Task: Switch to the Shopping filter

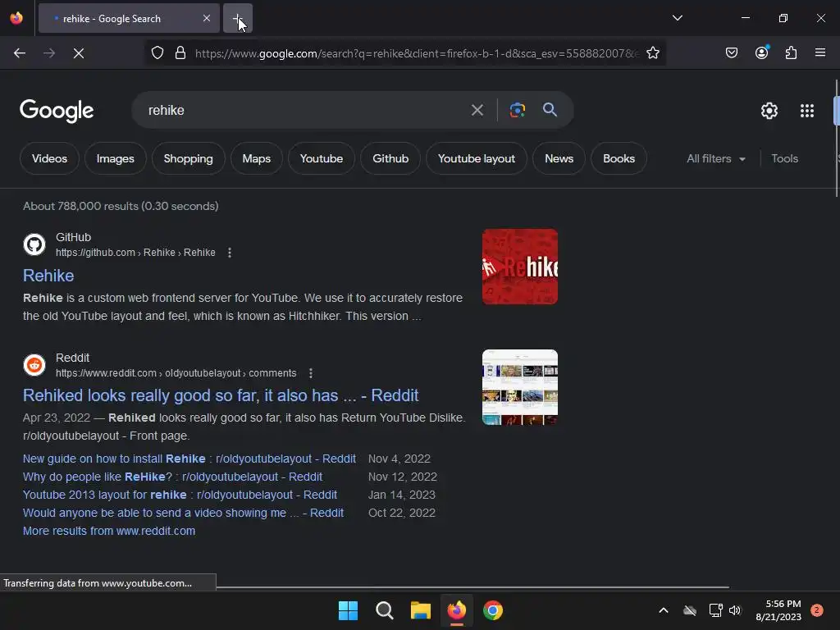Action: point(188,158)
